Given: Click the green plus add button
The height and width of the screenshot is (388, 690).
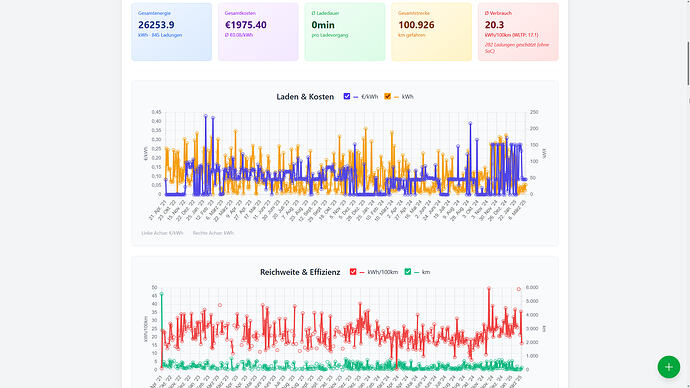Looking at the screenshot, I should point(668,367).
